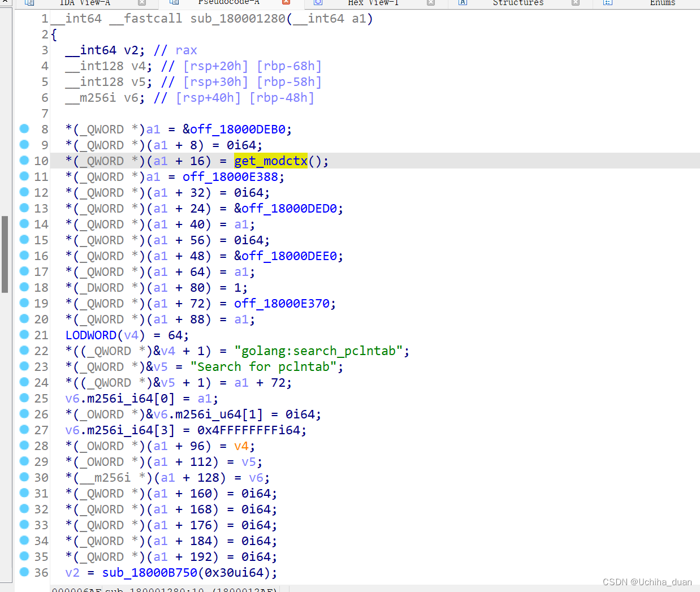Viewport: 700px width, 592px height.
Task: Toggle the breakpoint on line 8
Action: pyautogui.click(x=24, y=129)
